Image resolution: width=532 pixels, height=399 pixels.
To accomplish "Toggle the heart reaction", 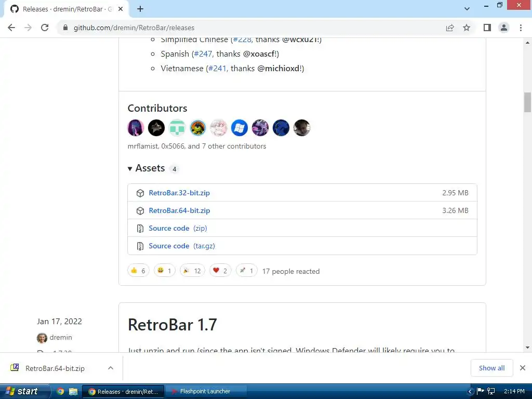I will (220, 270).
